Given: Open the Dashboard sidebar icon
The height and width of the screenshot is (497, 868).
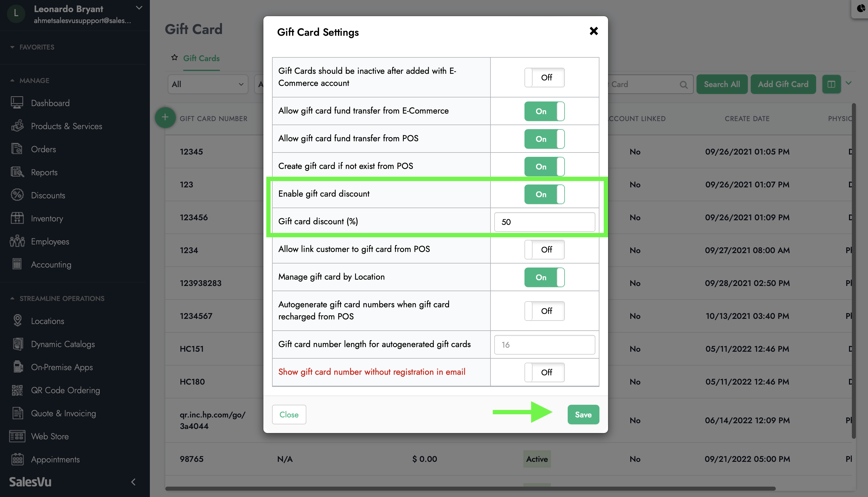Looking at the screenshot, I should click(x=17, y=103).
